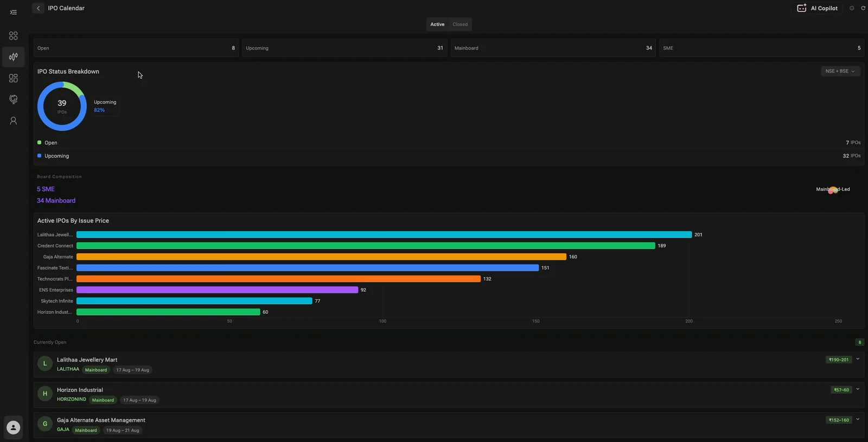
Task: Open the NSE + BSE exchange dropdown
Action: (x=840, y=71)
